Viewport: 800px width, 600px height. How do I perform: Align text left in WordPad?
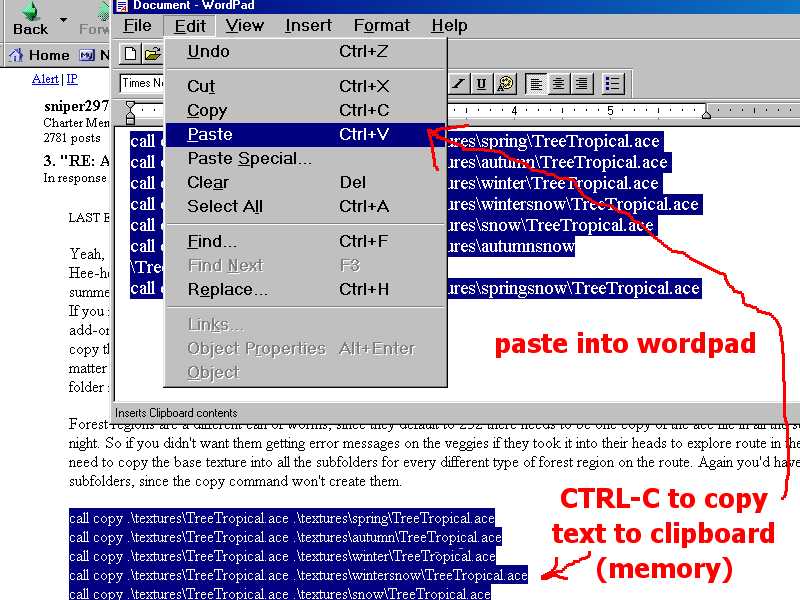535,84
